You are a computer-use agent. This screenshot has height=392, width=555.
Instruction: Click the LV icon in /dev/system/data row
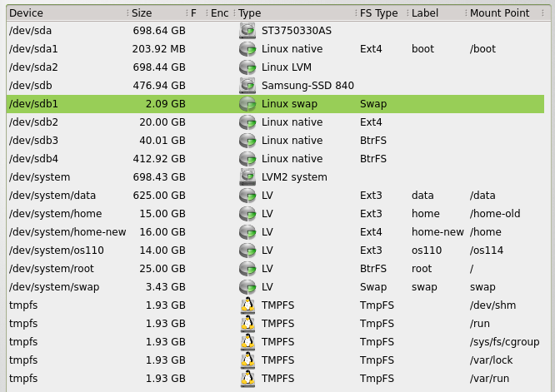click(x=247, y=196)
